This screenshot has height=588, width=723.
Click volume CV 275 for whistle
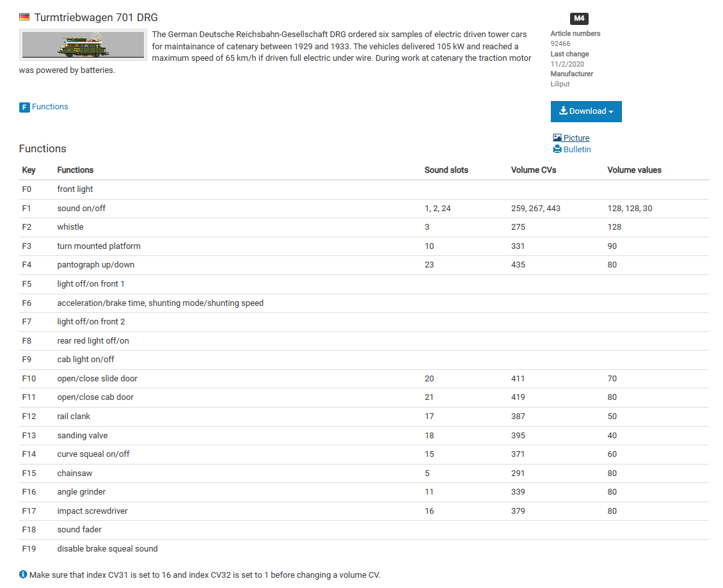518,227
